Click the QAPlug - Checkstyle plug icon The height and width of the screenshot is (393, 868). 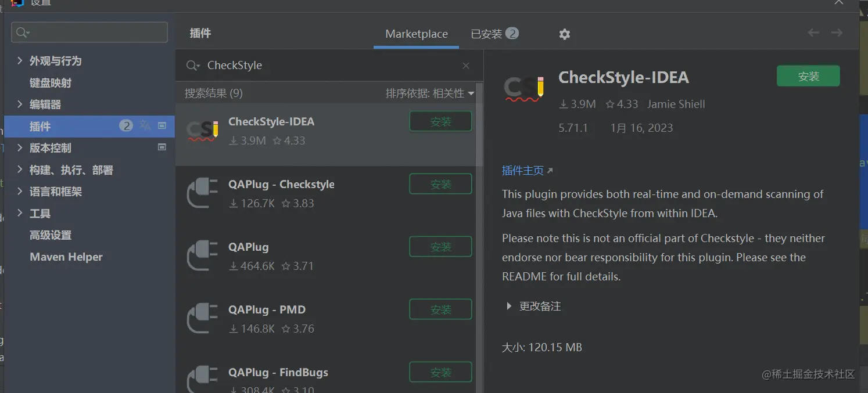click(x=202, y=193)
